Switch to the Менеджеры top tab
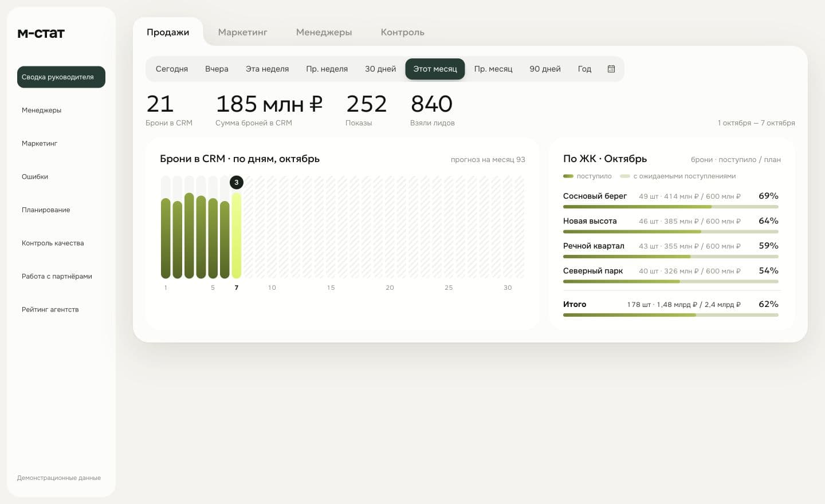 coord(324,32)
